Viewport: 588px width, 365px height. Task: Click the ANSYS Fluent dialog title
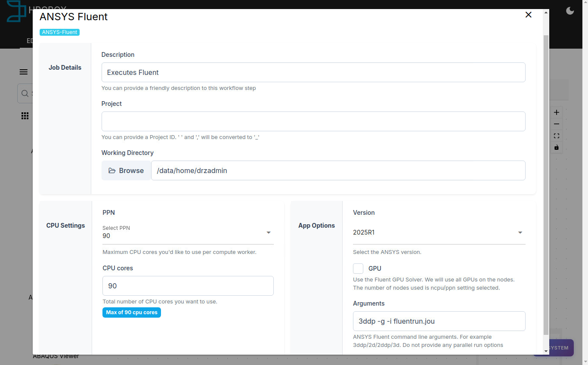coord(74,17)
